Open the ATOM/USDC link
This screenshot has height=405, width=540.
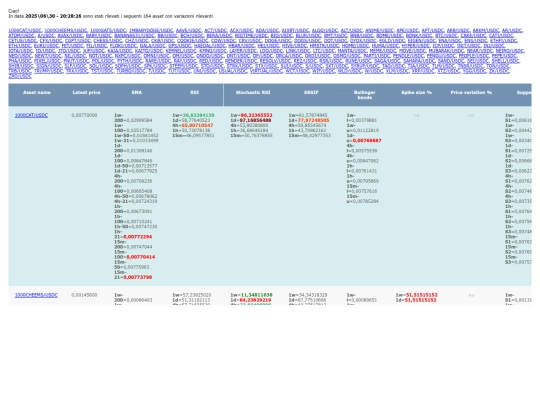(22, 35)
